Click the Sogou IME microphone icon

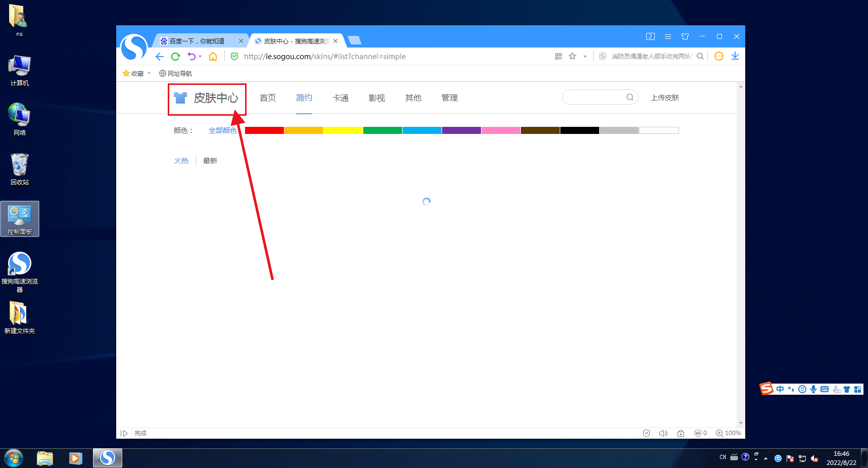point(813,389)
